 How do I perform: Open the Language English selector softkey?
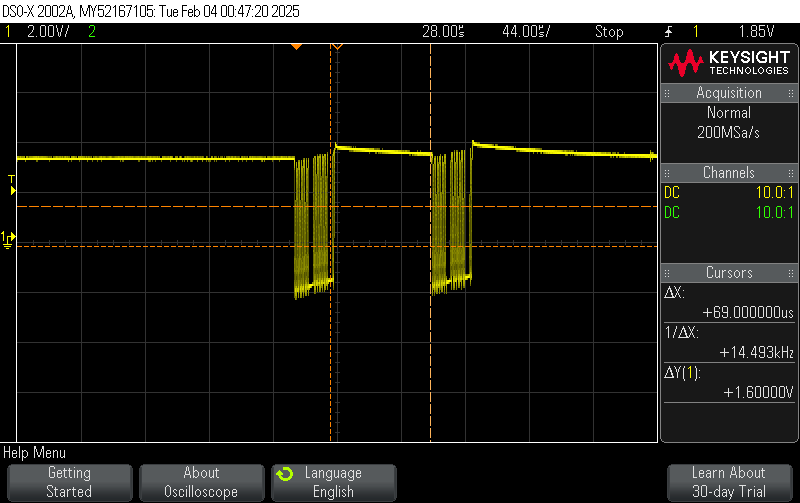(x=333, y=482)
